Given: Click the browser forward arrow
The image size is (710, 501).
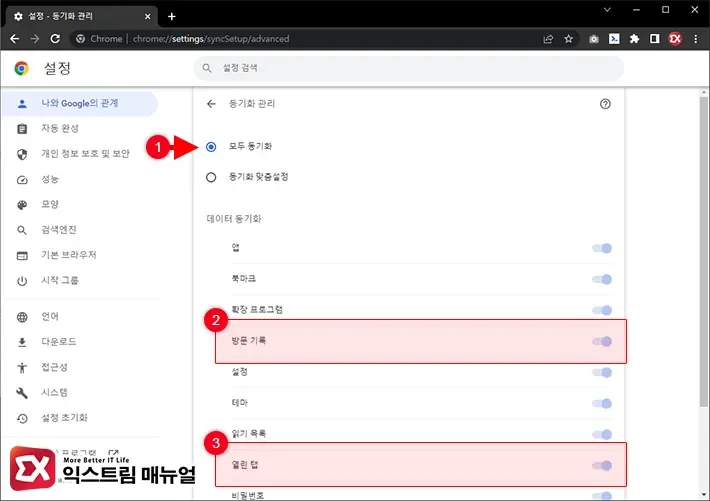Looking at the screenshot, I should coord(35,39).
